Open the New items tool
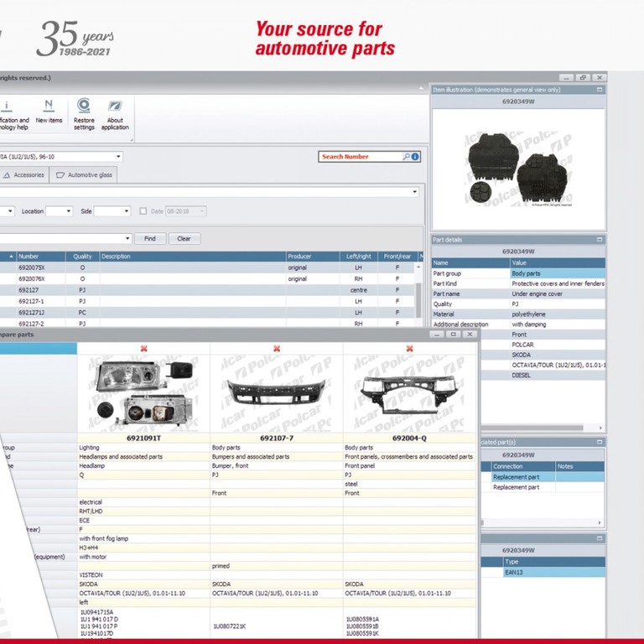Screen dimensions: 644x644 [x=49, y=112]
